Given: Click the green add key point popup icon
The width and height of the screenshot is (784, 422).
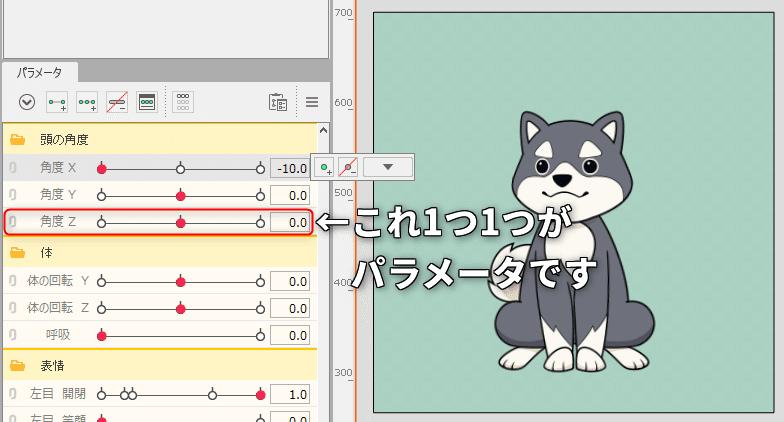Looking at the screenshot, I should tap(326, 167).
